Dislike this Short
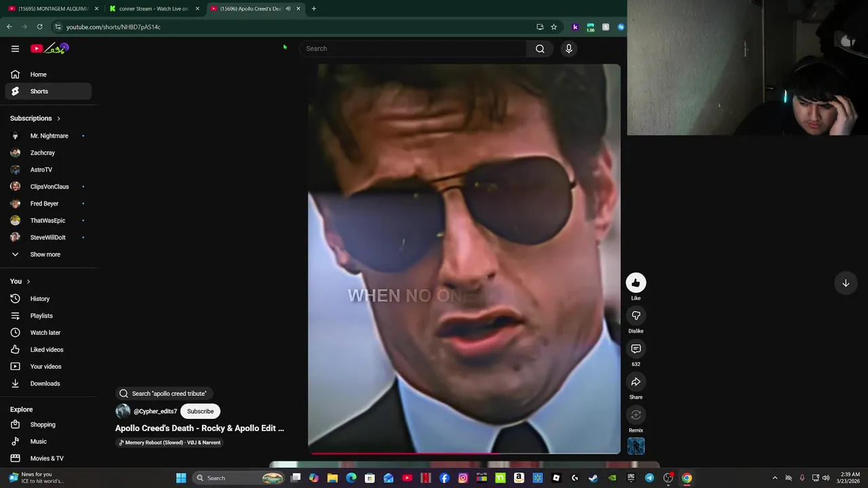Image resolution: width=868 pixels, height=488 pixels. (x=635, y=316)
